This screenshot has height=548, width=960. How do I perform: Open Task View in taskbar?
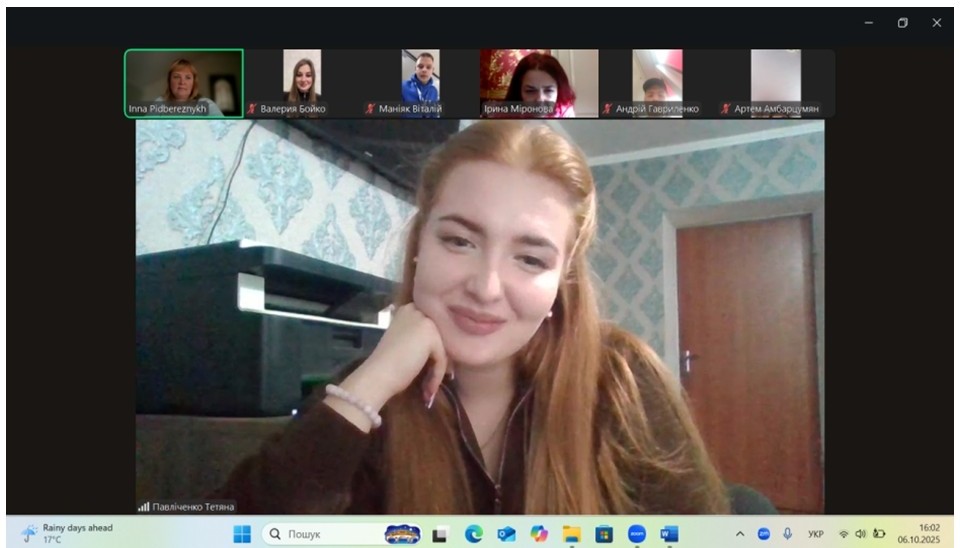coord(440,534)
